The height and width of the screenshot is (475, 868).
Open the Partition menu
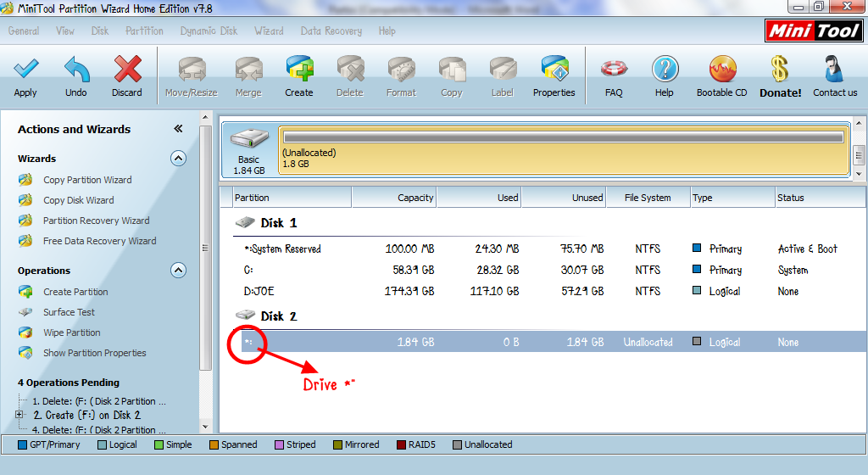click(144, 31)
